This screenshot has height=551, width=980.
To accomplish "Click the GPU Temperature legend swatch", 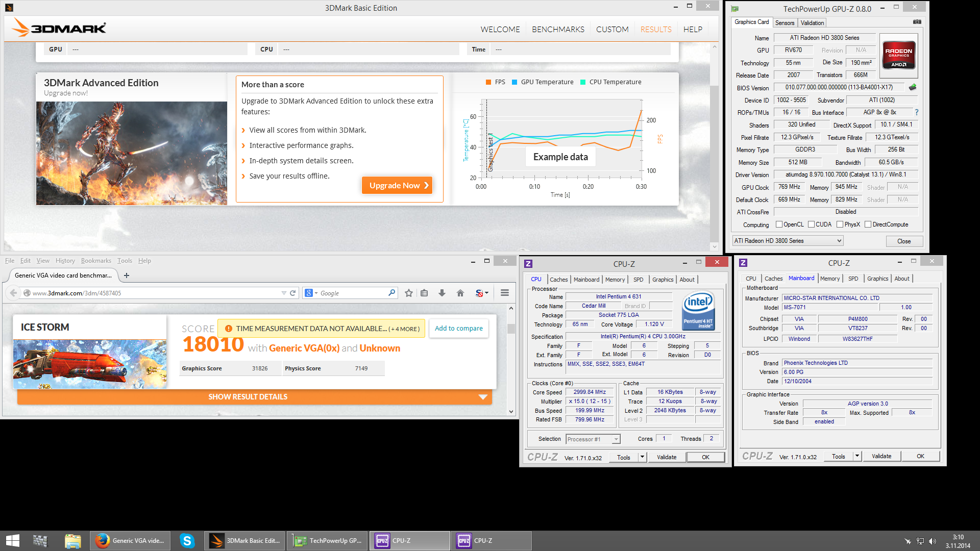I will tap(514, 82).
